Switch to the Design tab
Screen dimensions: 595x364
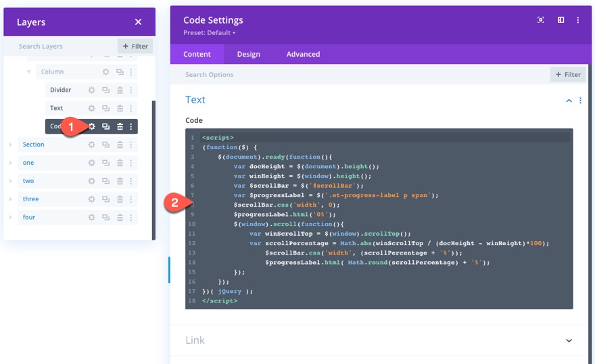click(x=249, y=54)
